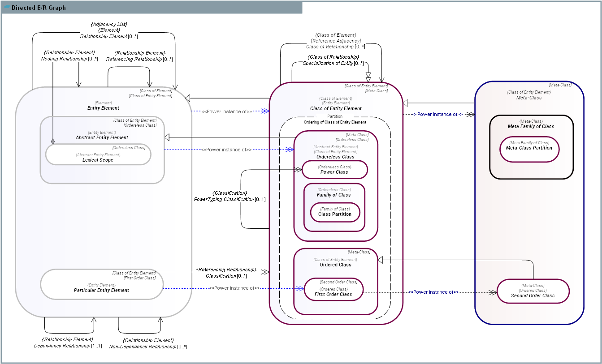Screen dimensions: 602x364
Task: Click the diagram icon beside Directed E/R Graph
Action: pos(7,8)
